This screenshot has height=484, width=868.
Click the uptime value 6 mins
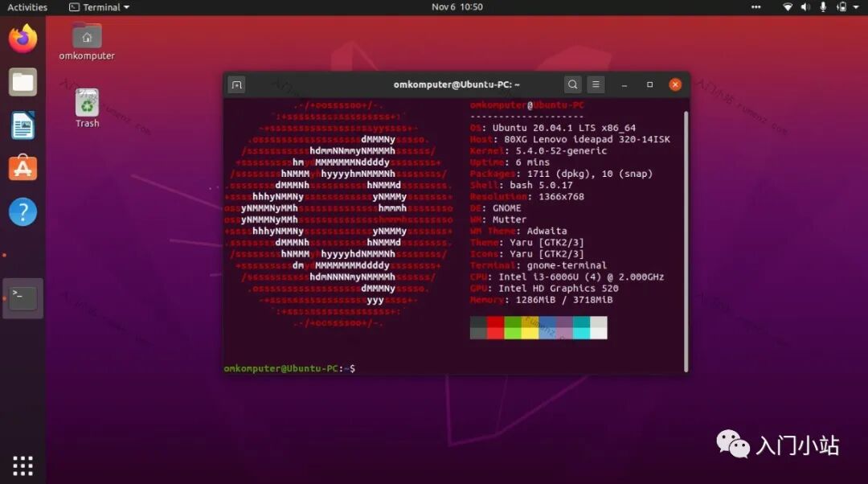(x=533, y=162)
